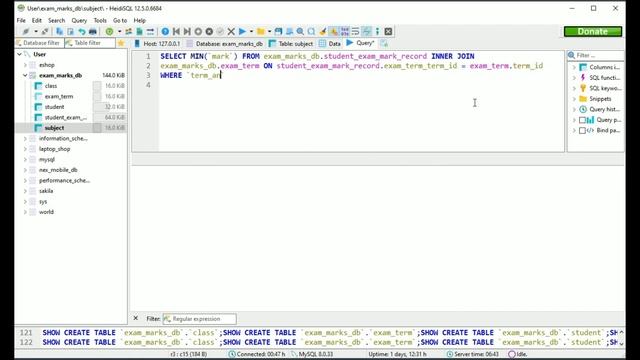Image resolution: width=640 pixels, height=360 pixels.
Task: Click the favorites star icon
Action: coord(121,43)
